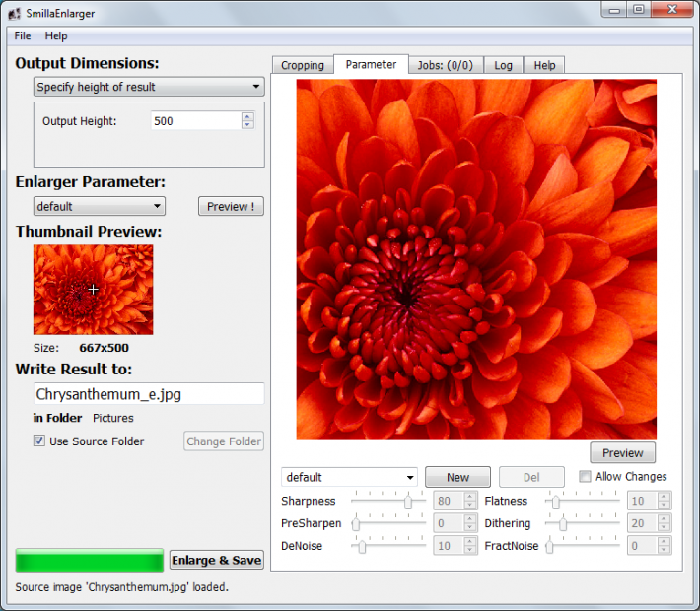Click the Preview button below the image

point(623,453)
